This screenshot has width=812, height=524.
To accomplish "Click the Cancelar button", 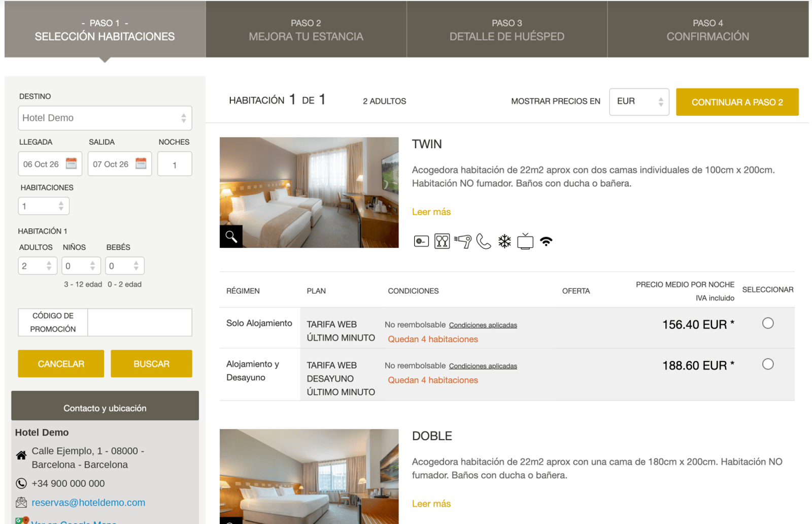I will point(61,364).
